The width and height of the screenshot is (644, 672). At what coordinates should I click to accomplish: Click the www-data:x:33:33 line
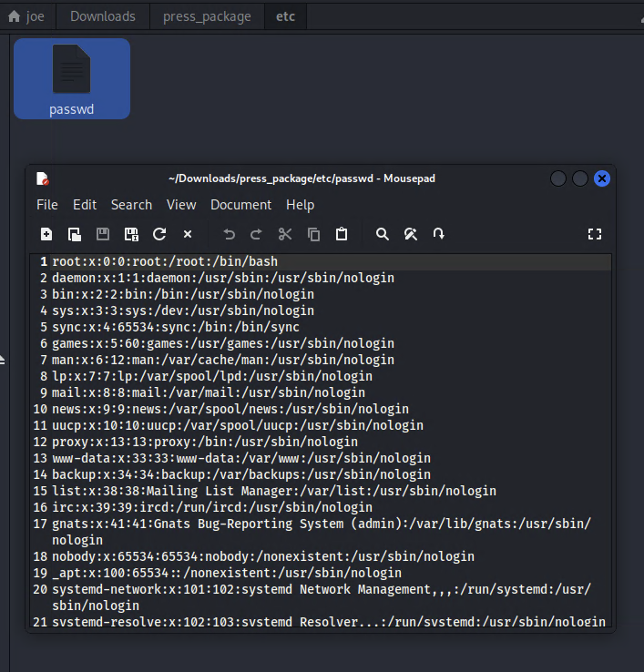pyautogui.click(x=241, y=458)
